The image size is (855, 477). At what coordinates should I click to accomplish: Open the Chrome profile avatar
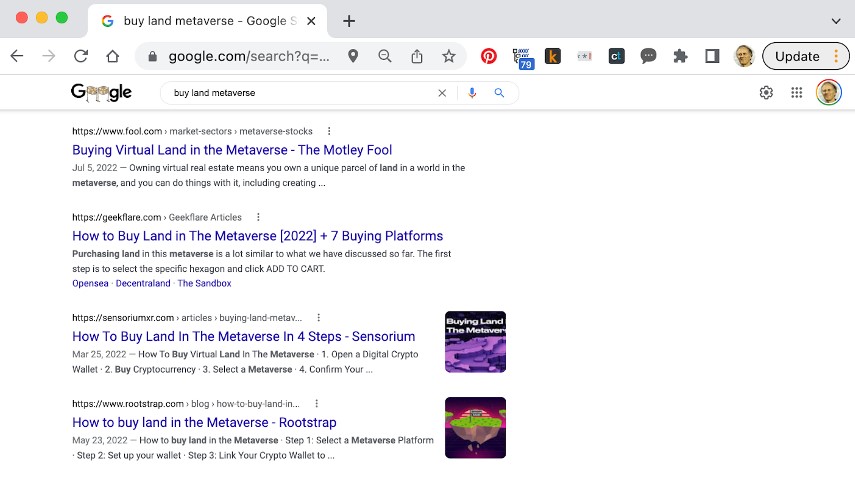[744, 56]
